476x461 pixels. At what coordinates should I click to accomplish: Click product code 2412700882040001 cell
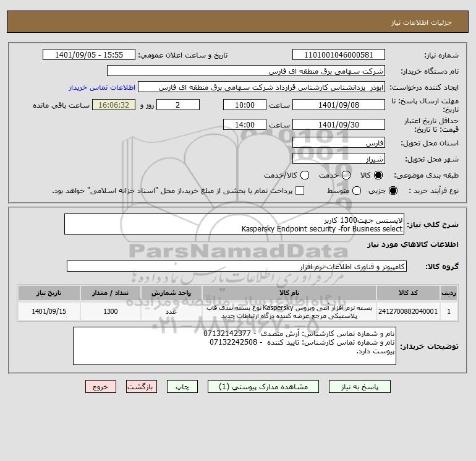pos(408,311)
